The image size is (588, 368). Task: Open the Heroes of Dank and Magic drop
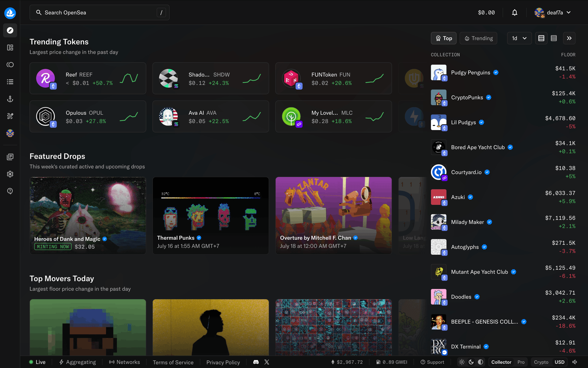pos(88,216)
